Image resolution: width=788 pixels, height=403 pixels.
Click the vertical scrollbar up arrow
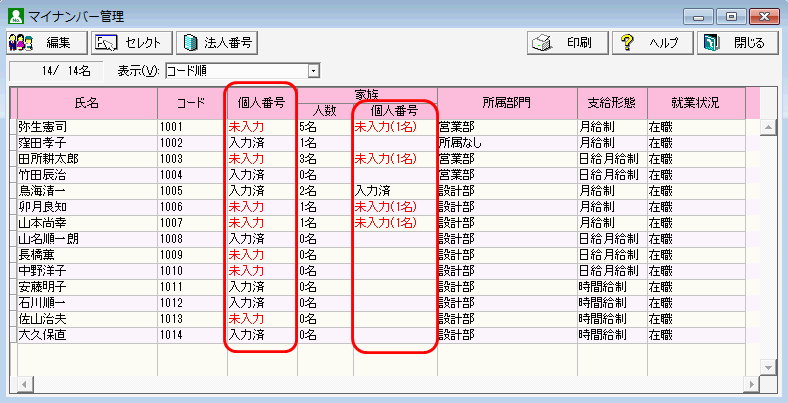(x=768, y=127)
